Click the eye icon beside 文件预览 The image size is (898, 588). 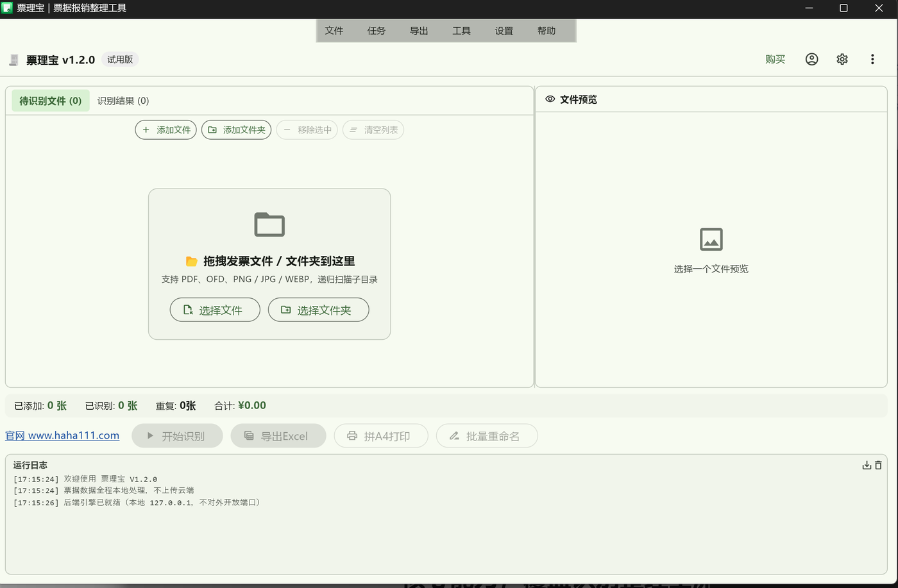tap(550, 99)
